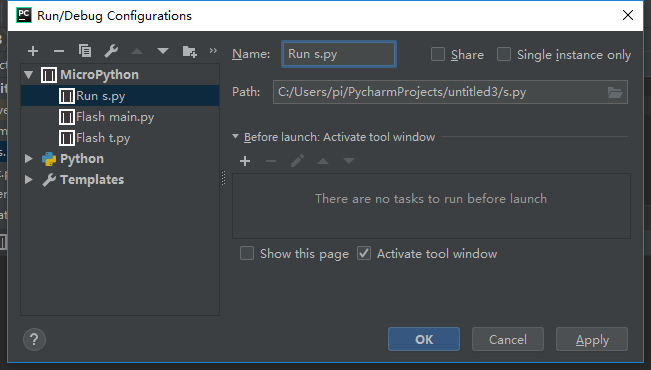
Task: Select the Flash t.py configuration
Action: click(x=120, y=137)
